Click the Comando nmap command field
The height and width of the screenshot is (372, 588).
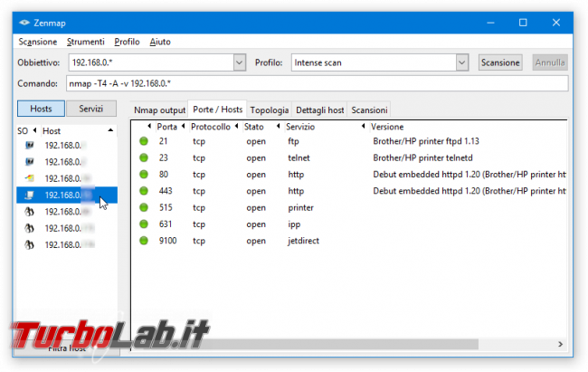click(x=318, y=83)
